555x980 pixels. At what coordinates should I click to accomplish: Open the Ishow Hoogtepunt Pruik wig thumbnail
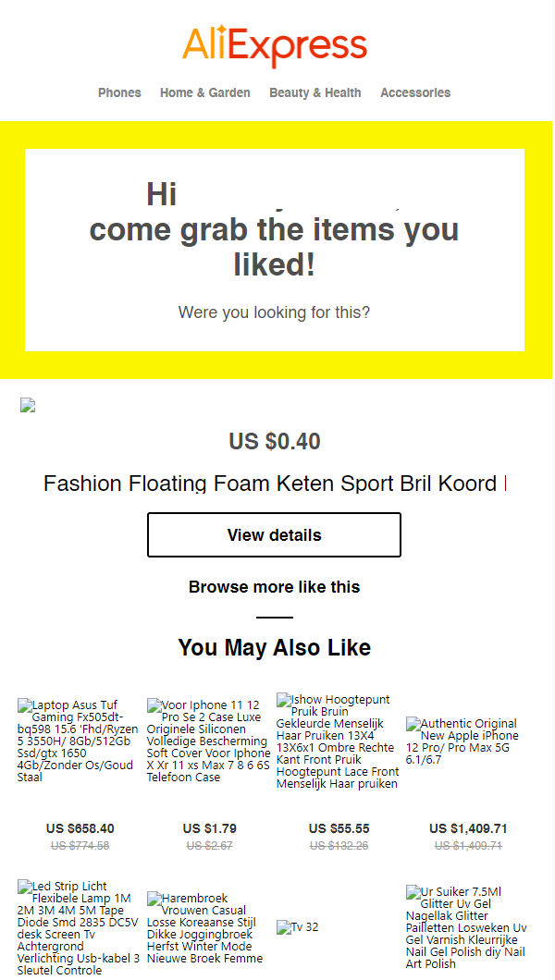click(x=339, y=741)
